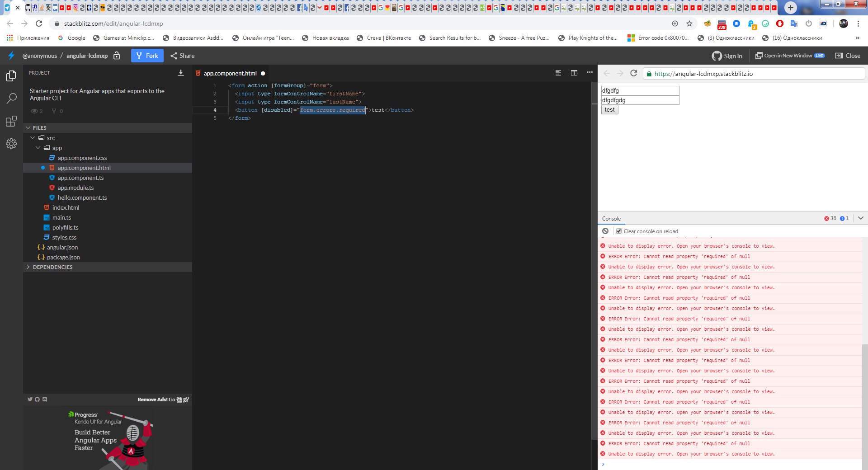Click the GitHub icon above the ad
868x470 pixels.
click(x=37, y=399)
